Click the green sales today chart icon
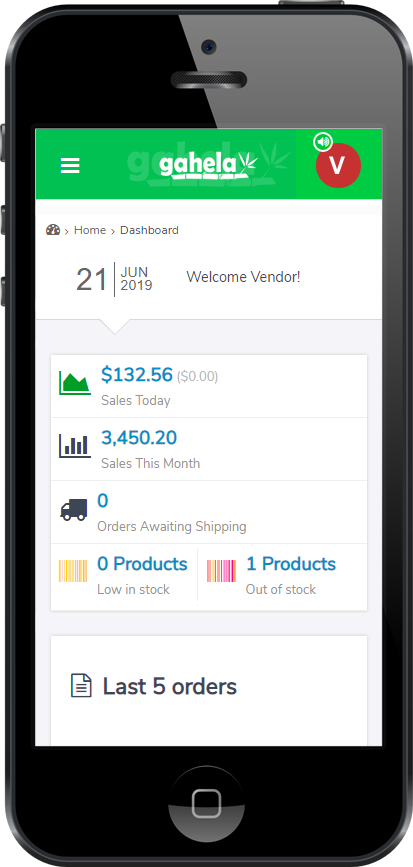The image size is (413, 867). click(75, 383)
